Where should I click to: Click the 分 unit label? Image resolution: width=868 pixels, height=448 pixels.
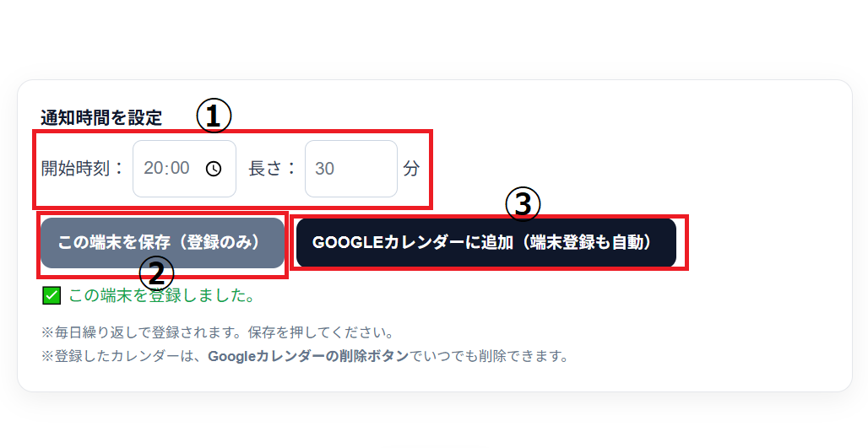(x=411, y=169)
